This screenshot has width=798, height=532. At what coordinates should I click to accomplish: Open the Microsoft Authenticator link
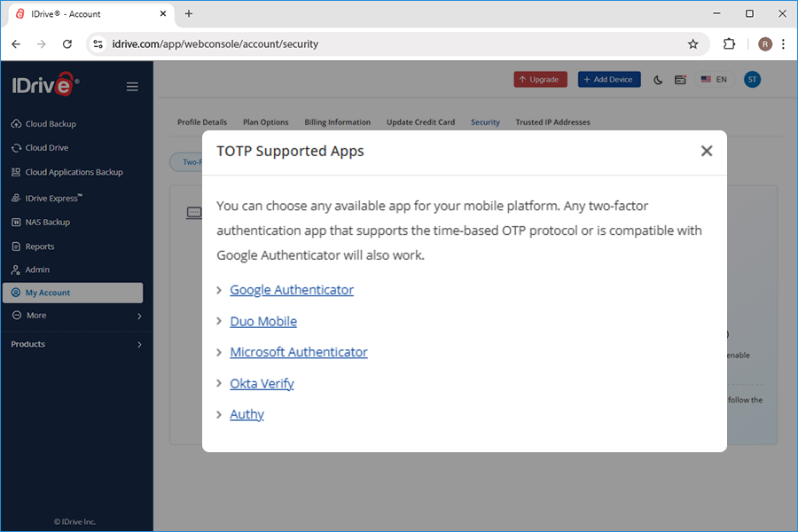coord(299,352)
